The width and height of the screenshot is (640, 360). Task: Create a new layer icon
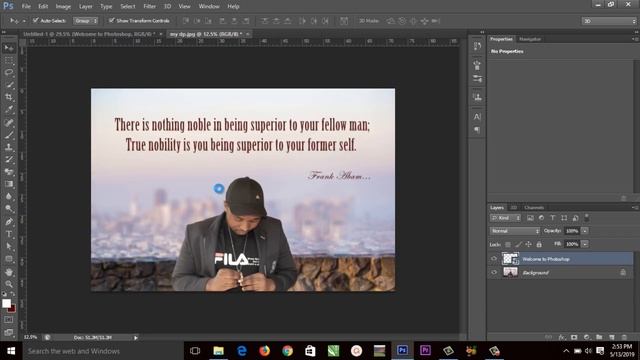click(x=611, y=337)
